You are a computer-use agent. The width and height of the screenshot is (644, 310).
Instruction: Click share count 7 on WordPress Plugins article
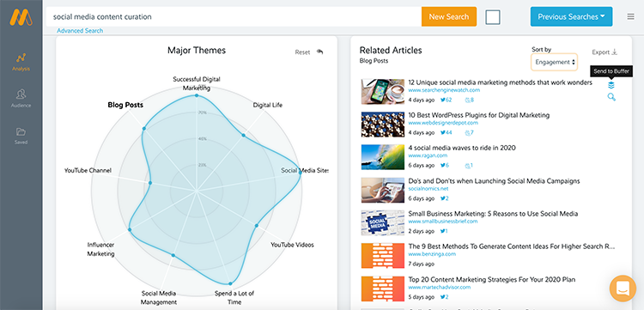tap(470, 132)
